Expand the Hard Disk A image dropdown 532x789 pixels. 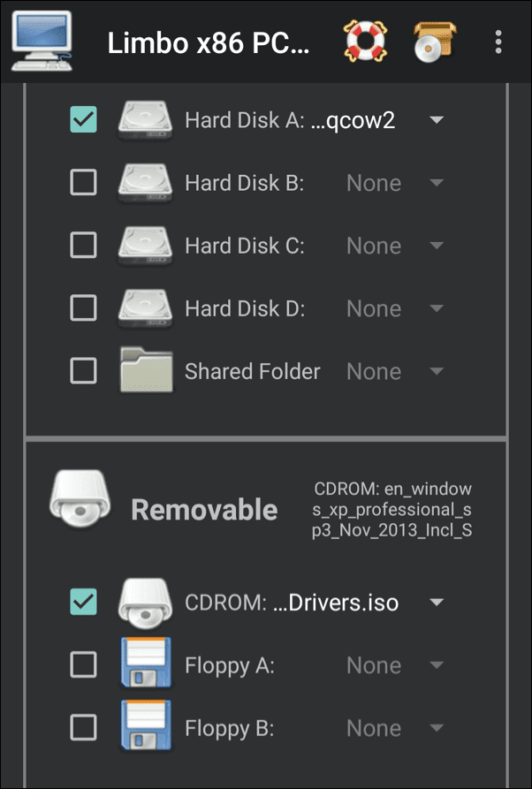pos(436,120)
